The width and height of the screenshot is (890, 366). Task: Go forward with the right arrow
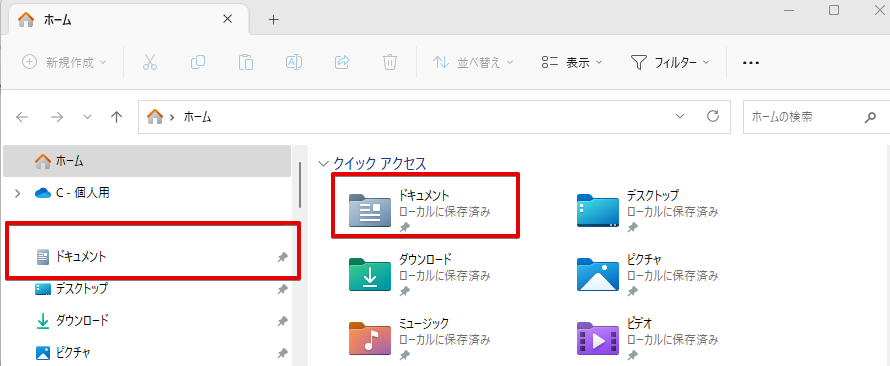click(x=57, y=117)
